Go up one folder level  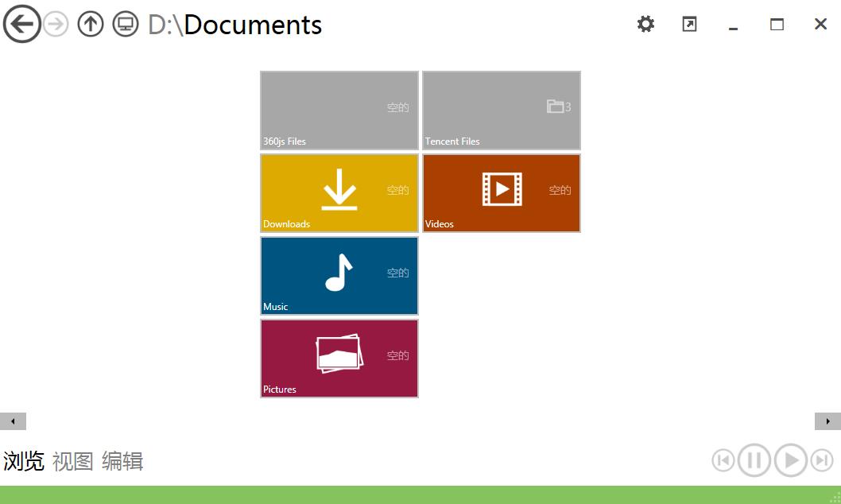point(91,25)
